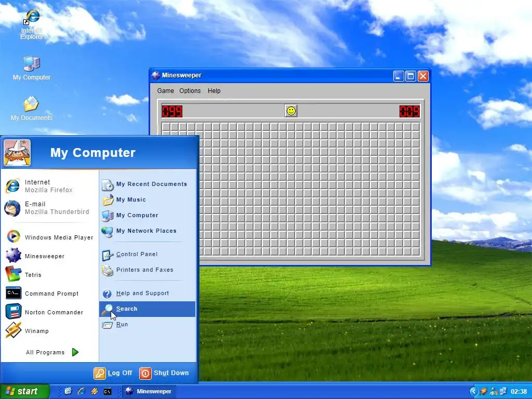
Task: Click the top-right cell of the minefield
Action: click(x=416, y=127)
